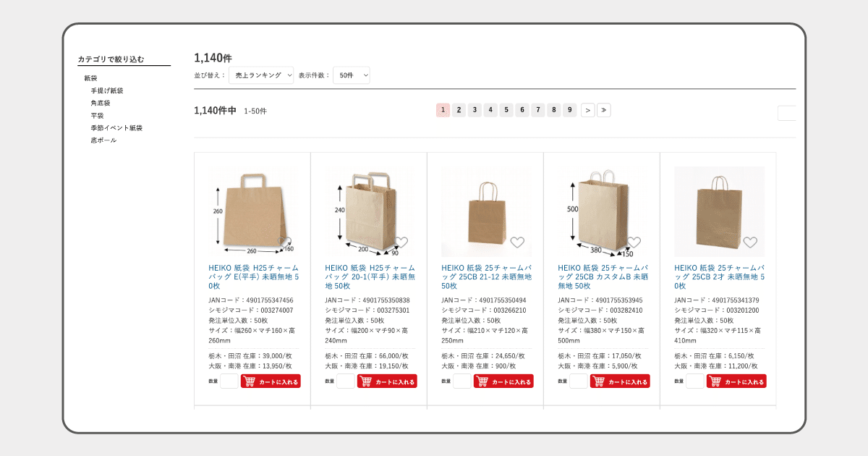This screenshot has width=868, height=456.
Task: Add 25CB 21-12 bag to cart
Action: tap(503, 381)
